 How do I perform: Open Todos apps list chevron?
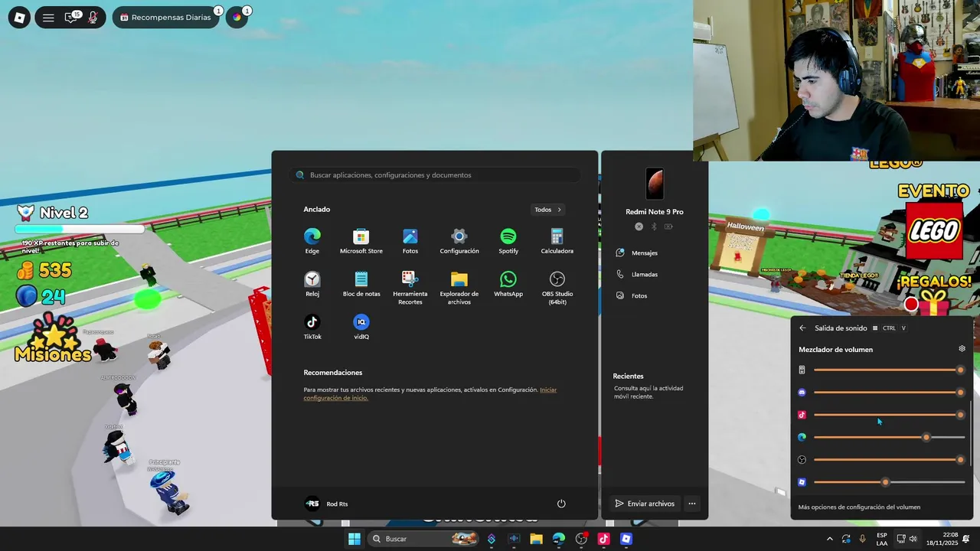(x=548, y=210)
